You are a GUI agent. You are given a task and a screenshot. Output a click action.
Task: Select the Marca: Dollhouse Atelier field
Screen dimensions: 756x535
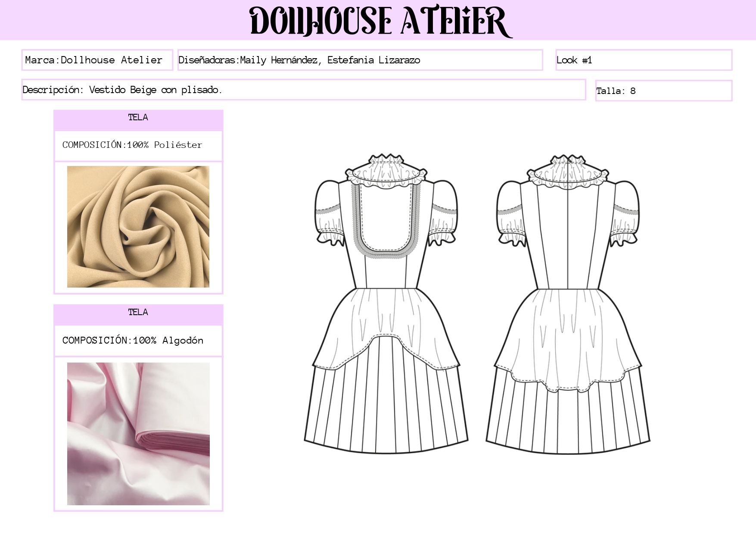point(97,60)
